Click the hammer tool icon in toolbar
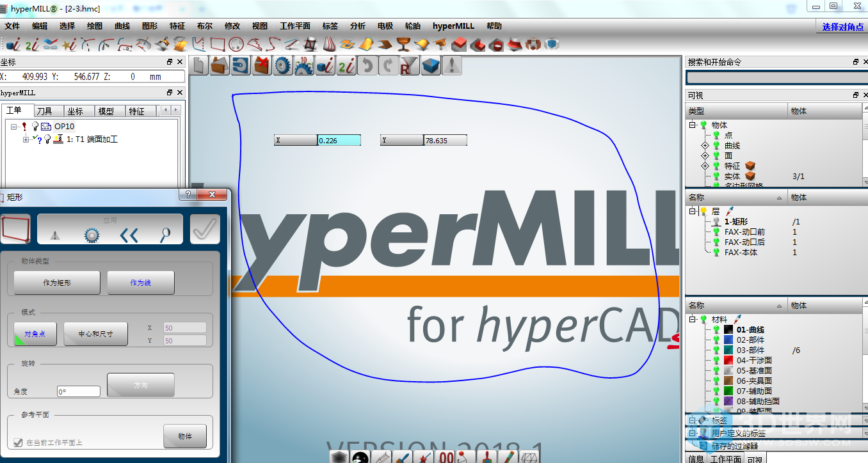This screenshot has width=868, height=463. coord(440,44)
